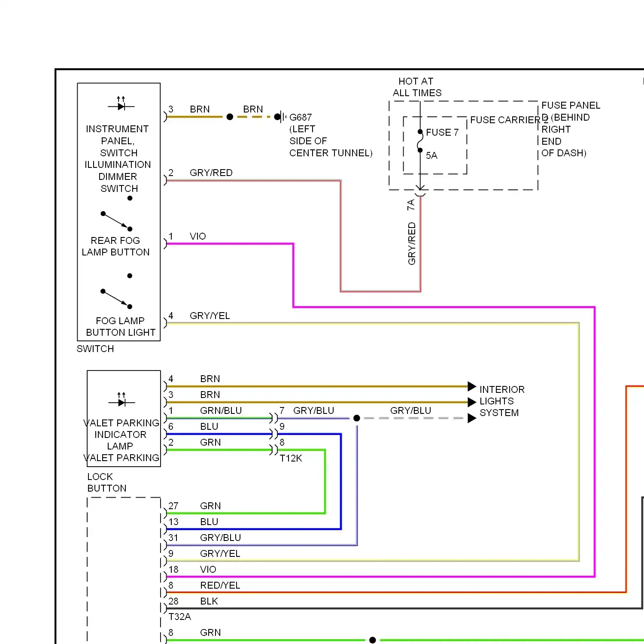Click the splice dot on the GRY/BLU wire

(356, 418)
